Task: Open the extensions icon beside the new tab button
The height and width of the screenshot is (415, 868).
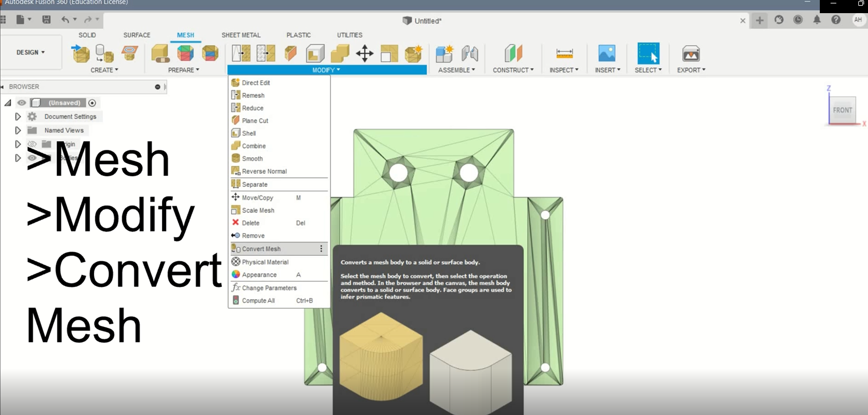Action: [779, 20]
